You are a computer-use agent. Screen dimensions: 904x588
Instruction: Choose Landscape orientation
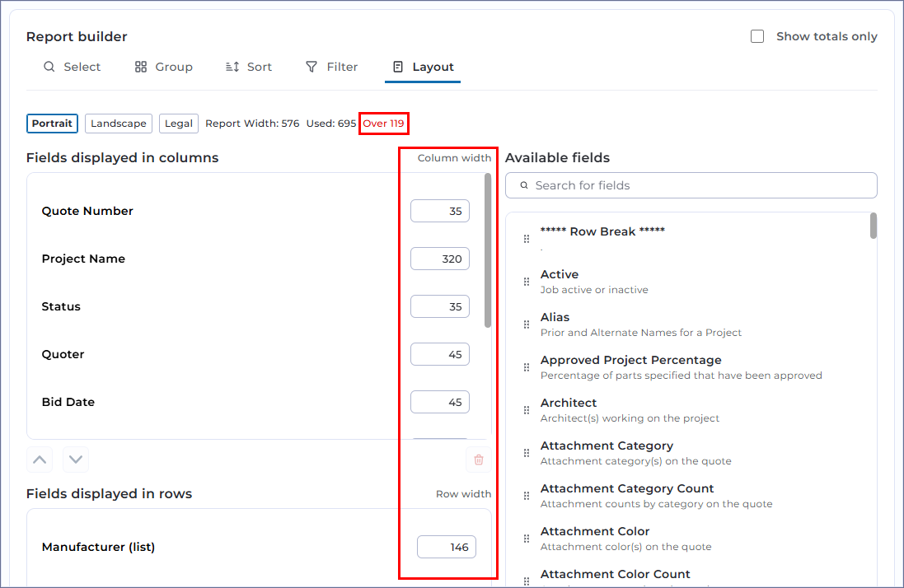coord(118,124)
